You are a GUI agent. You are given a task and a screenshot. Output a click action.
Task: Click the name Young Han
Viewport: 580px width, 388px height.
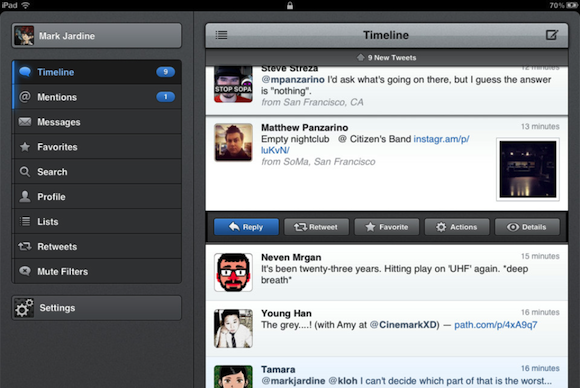pyautogui.click(x=286, y=313)
